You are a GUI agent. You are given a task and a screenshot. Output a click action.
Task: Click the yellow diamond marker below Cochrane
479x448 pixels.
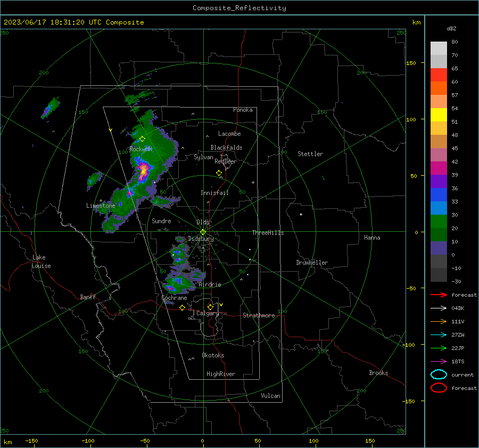pos(182,307)
